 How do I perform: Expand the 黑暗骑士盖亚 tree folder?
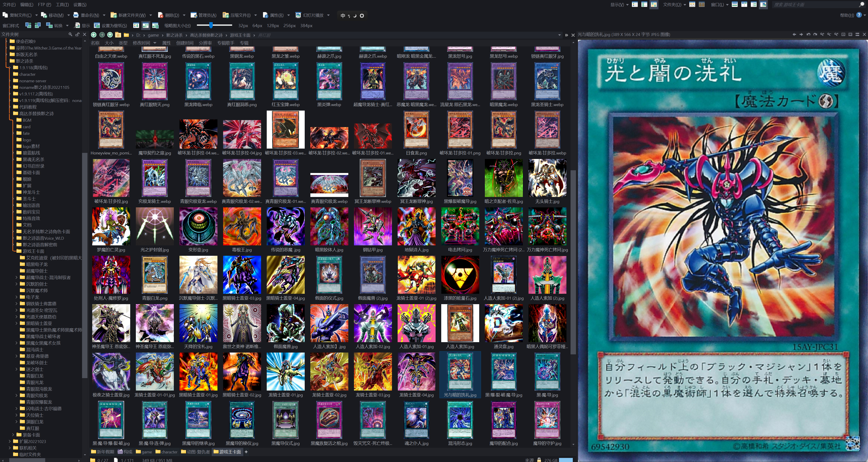(x=17, y=323)
